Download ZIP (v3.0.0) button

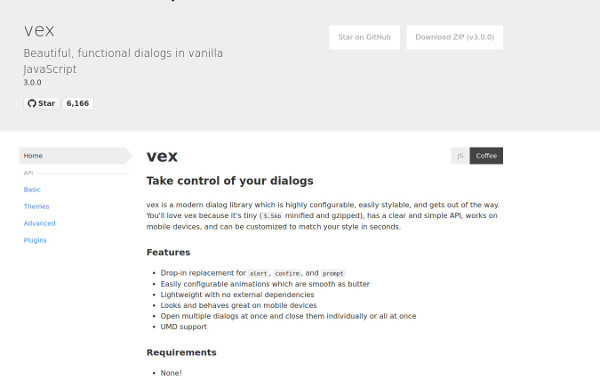[x=455, y=38]
